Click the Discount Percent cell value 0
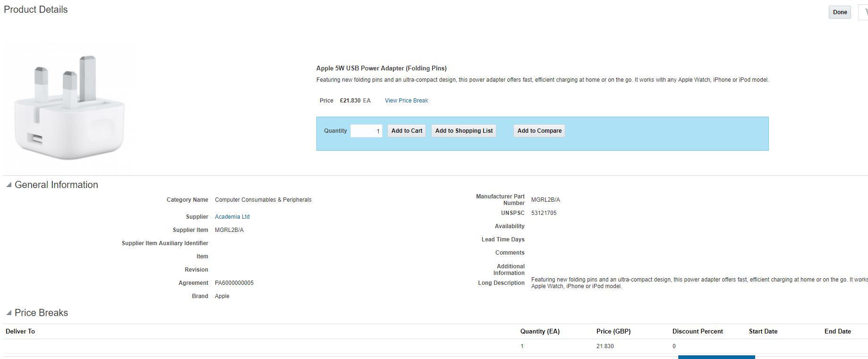Image resolution: width=868 pixels, height=359 pixels. click(674, 346)
